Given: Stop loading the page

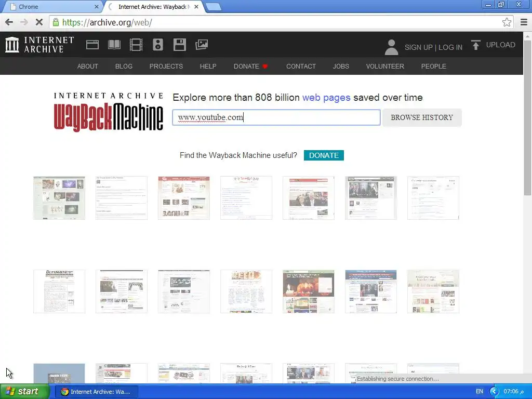Looking at the screenshot, I should 39,22.
